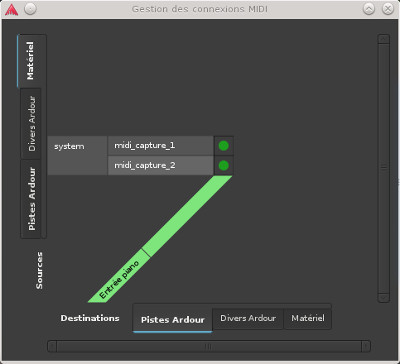Select the Matériel source tab
Image resolution: width=400 pixels, height=364 pixels.
[x=31, y=61]
